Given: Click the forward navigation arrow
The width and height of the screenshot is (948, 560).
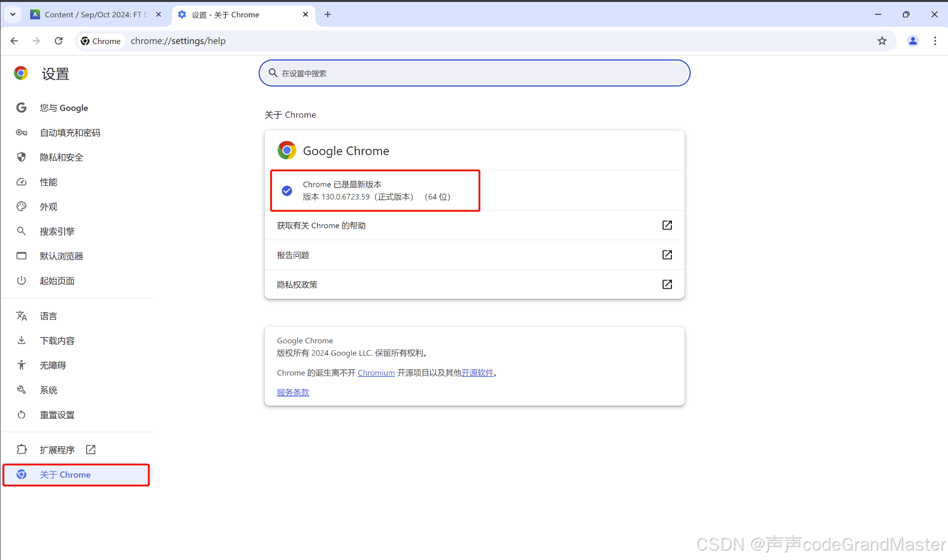Looking at the screenshot, I should pyautogui.click(x=36, y=41).
